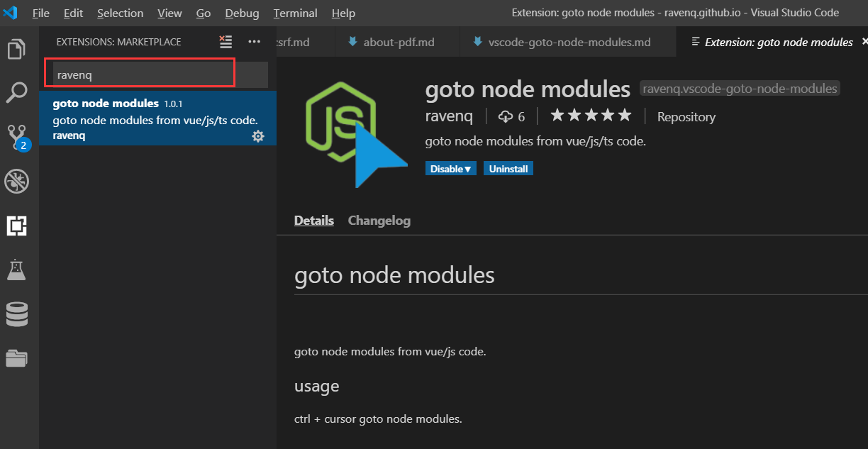Open More Actions with the ellipsis menu

254,42
